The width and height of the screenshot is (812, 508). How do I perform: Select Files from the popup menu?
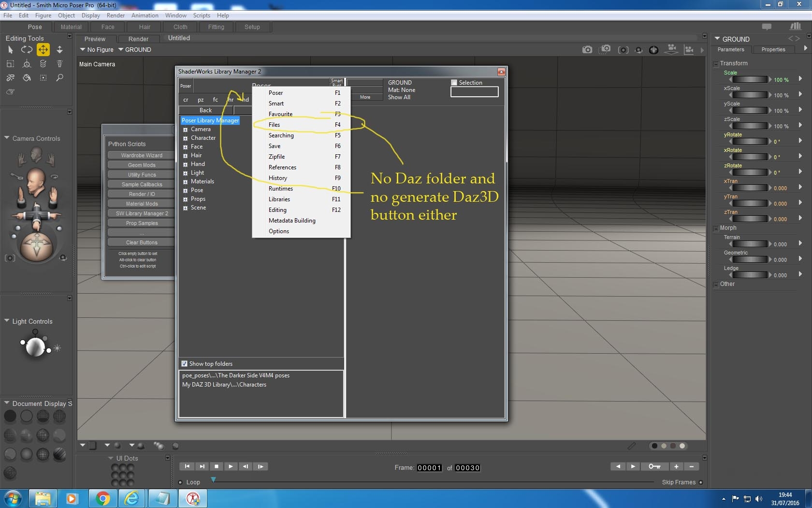(301, 125)
